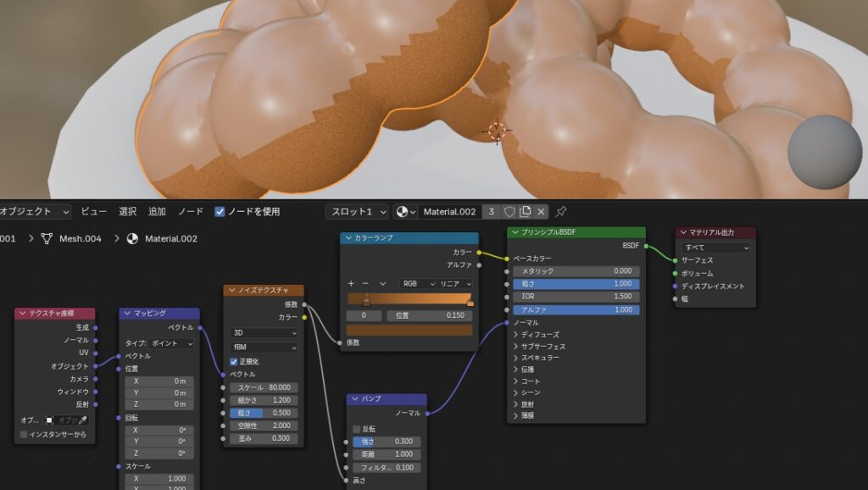Click the メタリック 0.000 slider

click(x=576, y=271)
